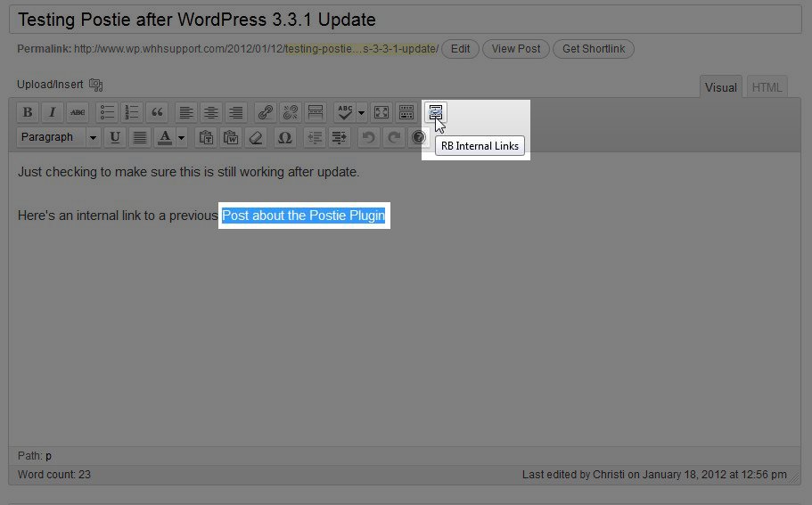Insert the More tag
Viewport: 812px width, 505px height.
coord(316,112)
